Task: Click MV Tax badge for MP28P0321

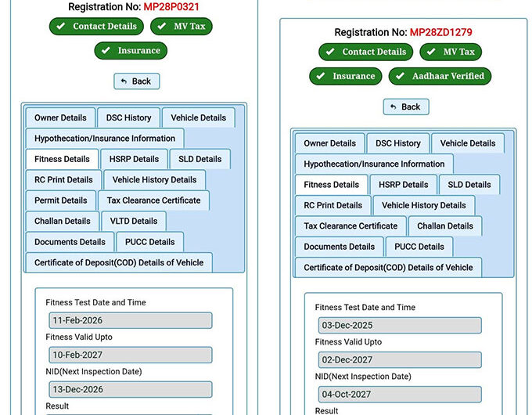Action: [182, 26]
